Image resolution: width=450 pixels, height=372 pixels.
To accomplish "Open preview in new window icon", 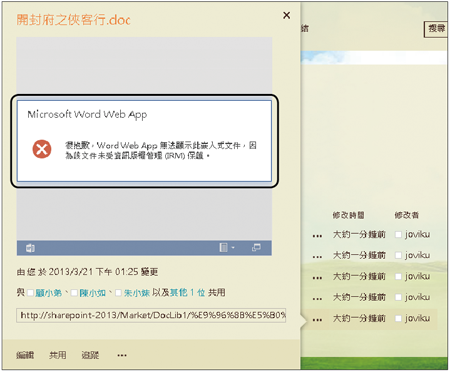I will click(x=256, y=247).
